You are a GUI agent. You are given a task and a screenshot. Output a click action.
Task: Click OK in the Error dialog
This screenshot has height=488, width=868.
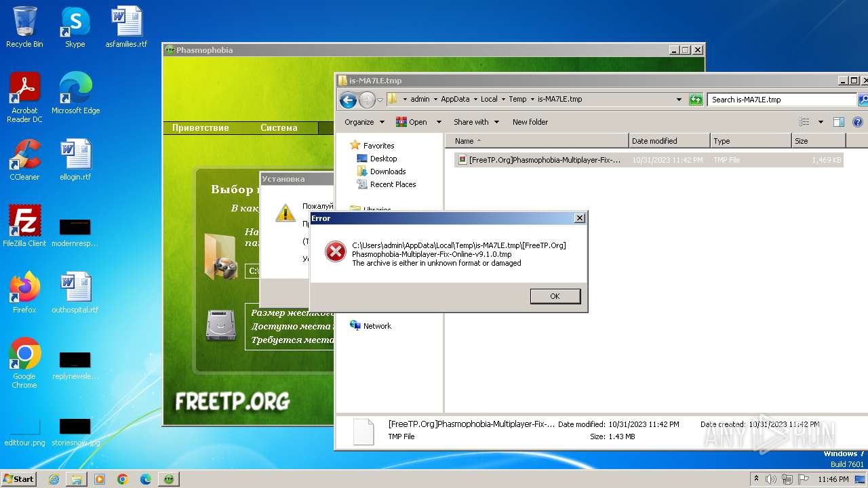555,296
